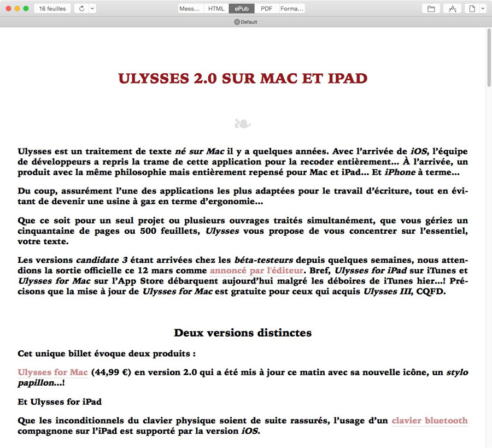This screenshot has height=448, width=492.
Task: Click the text 'Cet unique billet évoque deux produits :'
Action: tap(107, 353)
